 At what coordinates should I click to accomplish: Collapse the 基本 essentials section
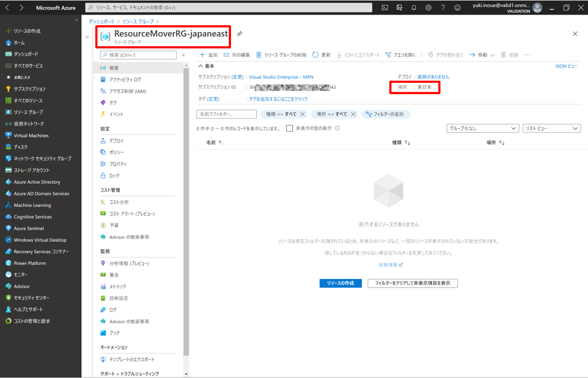click(x=206, y=66)
